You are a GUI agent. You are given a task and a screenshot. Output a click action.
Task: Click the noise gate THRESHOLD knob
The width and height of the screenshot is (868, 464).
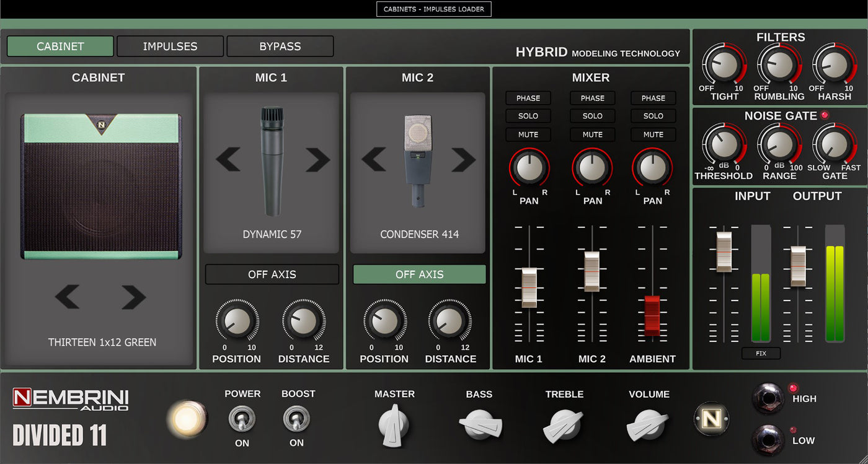tap(723, 144)
